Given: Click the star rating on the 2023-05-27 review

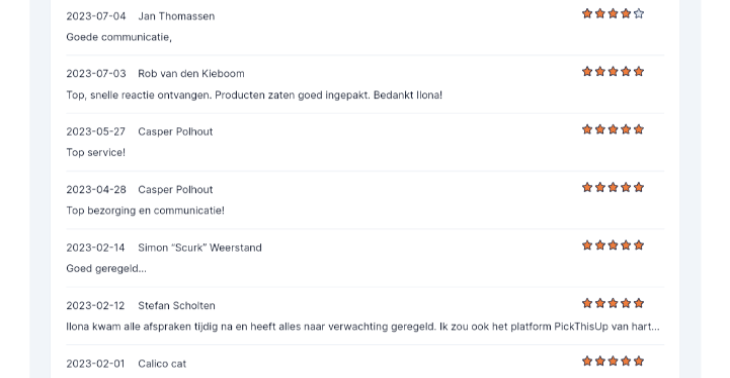Looking at the screenshot, I should point(613,129).
